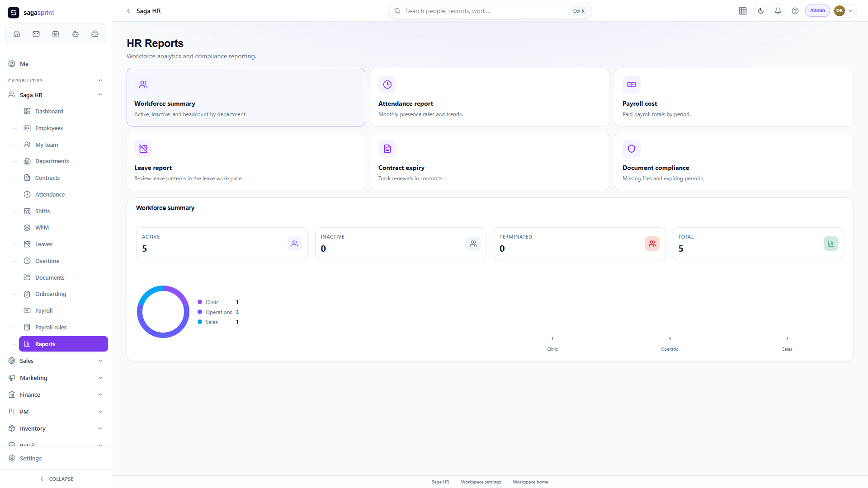
Task: Open the apps grid icon
Action: 743,11
